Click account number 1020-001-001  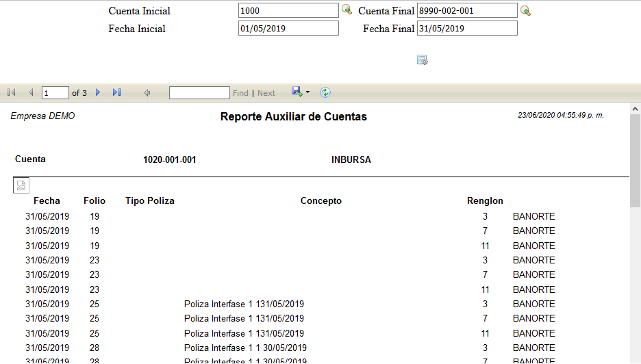coord(170,159)
